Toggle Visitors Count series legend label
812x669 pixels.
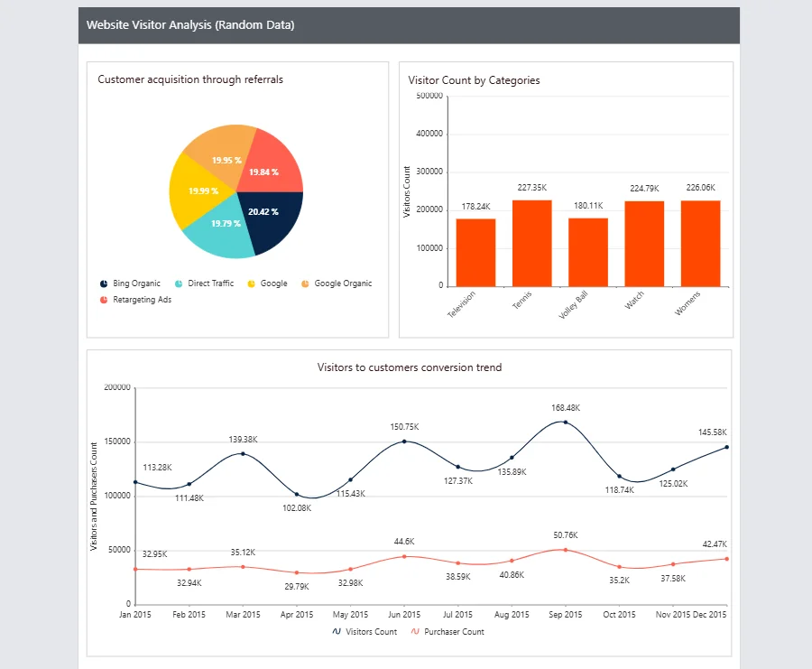tap(372, 632)
